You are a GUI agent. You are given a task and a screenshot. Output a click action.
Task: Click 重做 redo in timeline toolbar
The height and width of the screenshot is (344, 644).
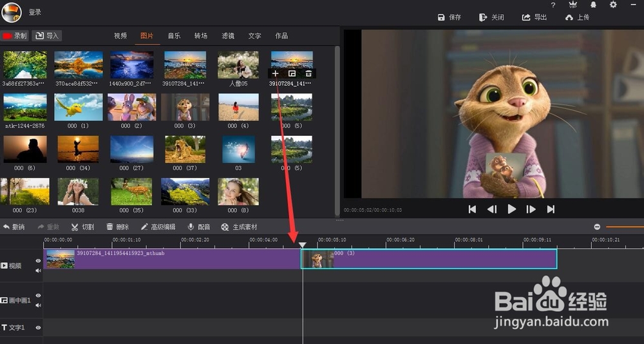[x=48, y=227]
